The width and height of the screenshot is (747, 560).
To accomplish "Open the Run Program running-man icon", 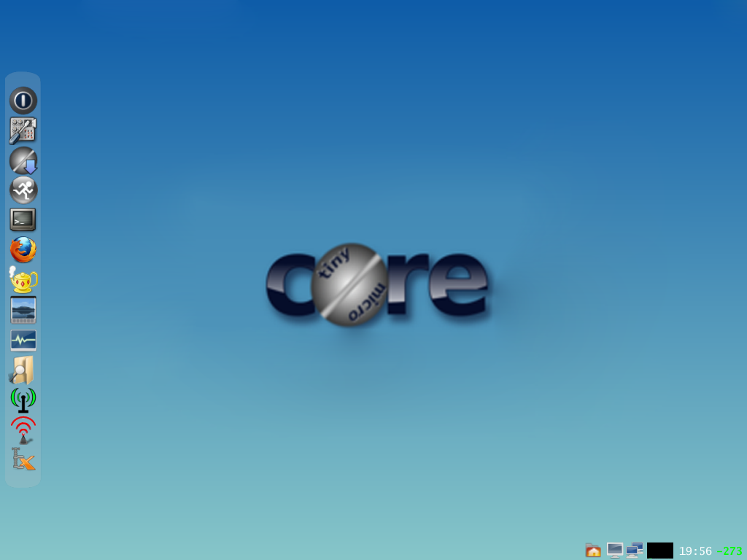I will tap(23, 190).
